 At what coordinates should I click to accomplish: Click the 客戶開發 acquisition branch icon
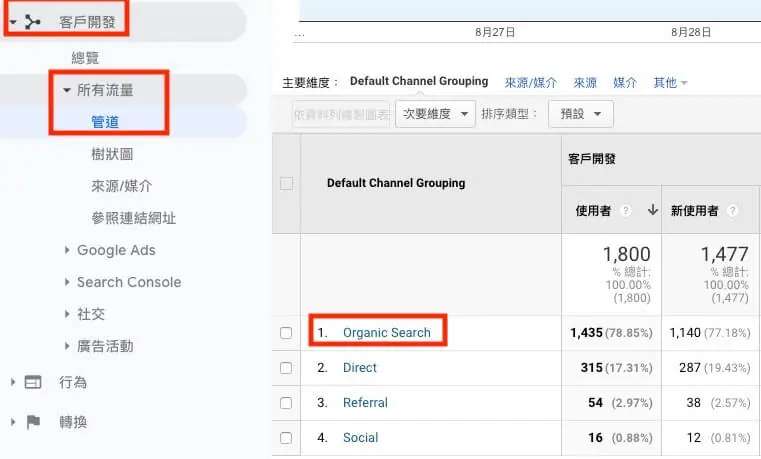(x=33, y=22)
